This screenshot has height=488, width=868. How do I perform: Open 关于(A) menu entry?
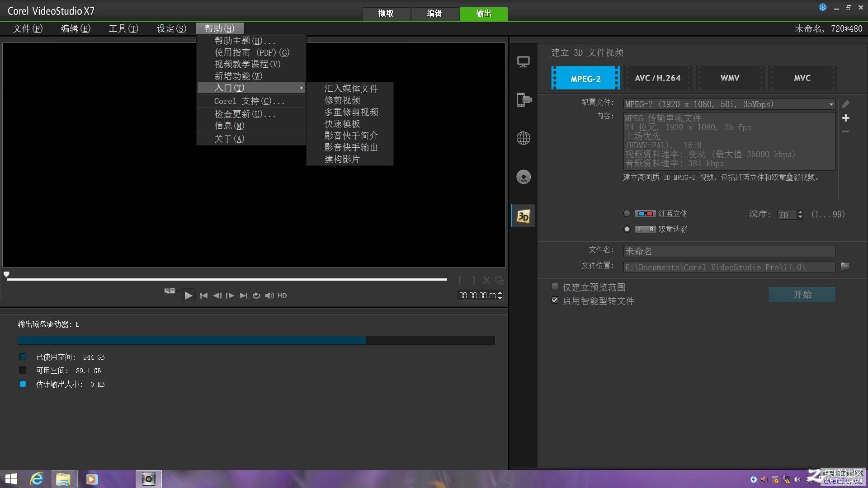tap(251, 139)
